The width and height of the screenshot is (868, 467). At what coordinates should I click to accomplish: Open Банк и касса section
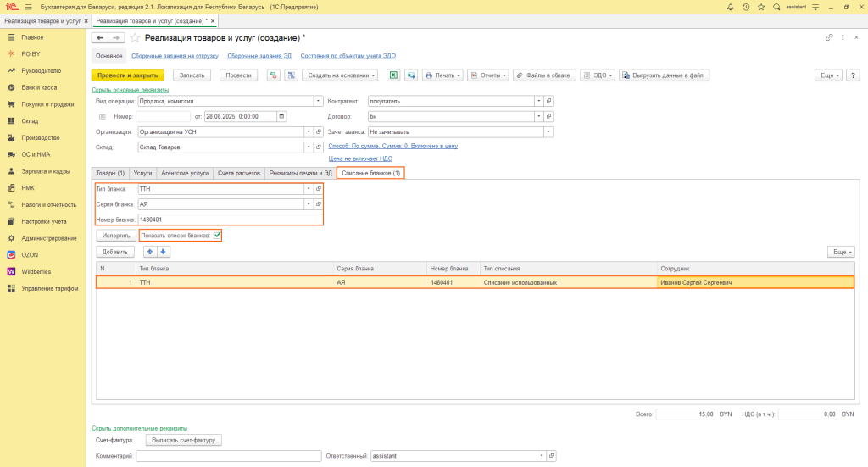tap(39, 87)
